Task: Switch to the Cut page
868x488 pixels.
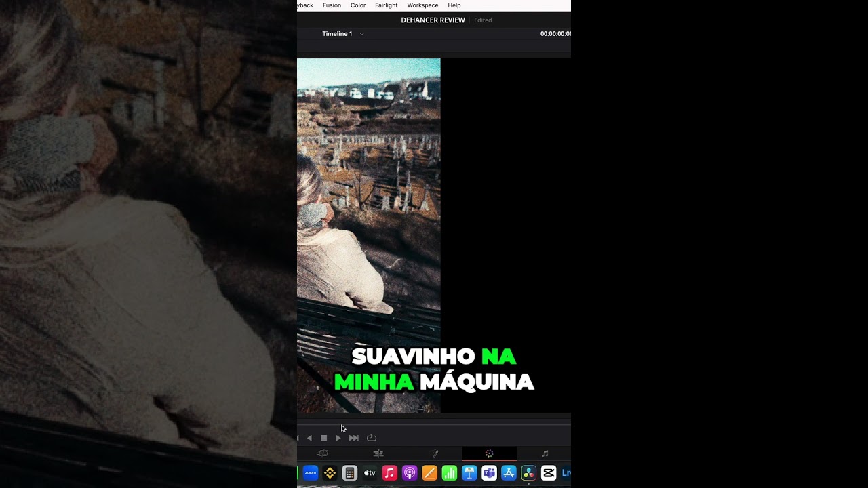Action: coord(323,453)
